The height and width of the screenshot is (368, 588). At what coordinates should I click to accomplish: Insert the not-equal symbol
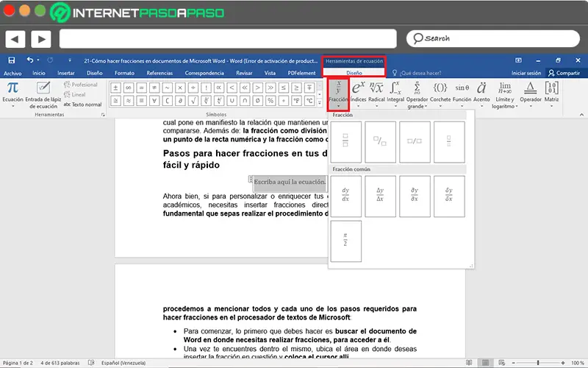[x=154, y=88]
